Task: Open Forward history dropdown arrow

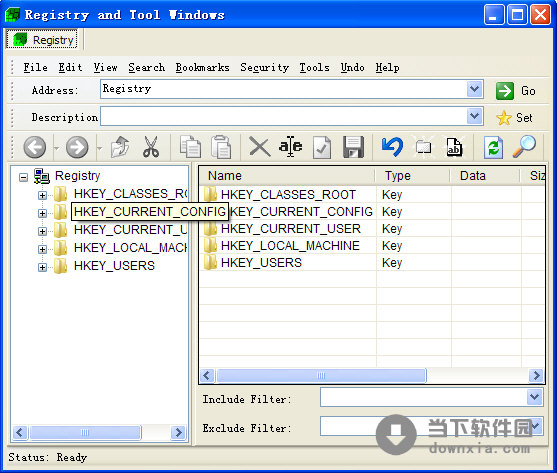Action: pyautogui.click(x=99, y=148)
